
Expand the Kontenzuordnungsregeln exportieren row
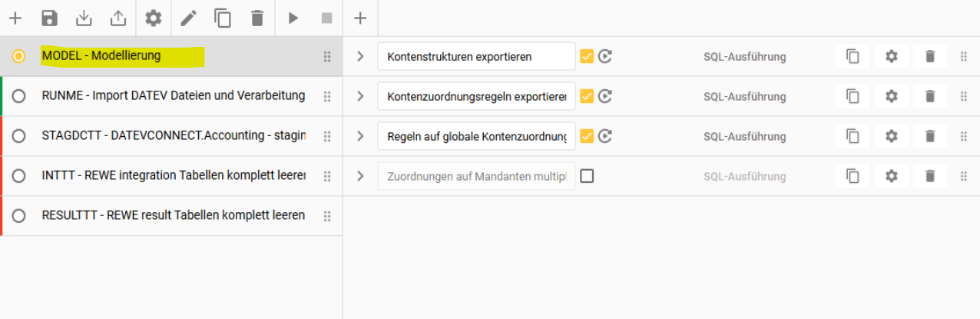coord(360,96)
